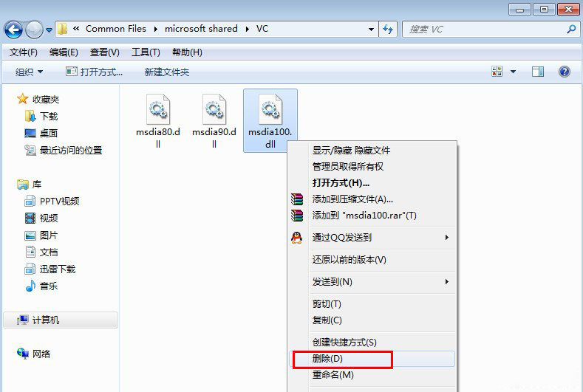Screen dimensions: 583x392
Task: Choose 复制(C) in context menu
Action: click(x=327, y=320)
